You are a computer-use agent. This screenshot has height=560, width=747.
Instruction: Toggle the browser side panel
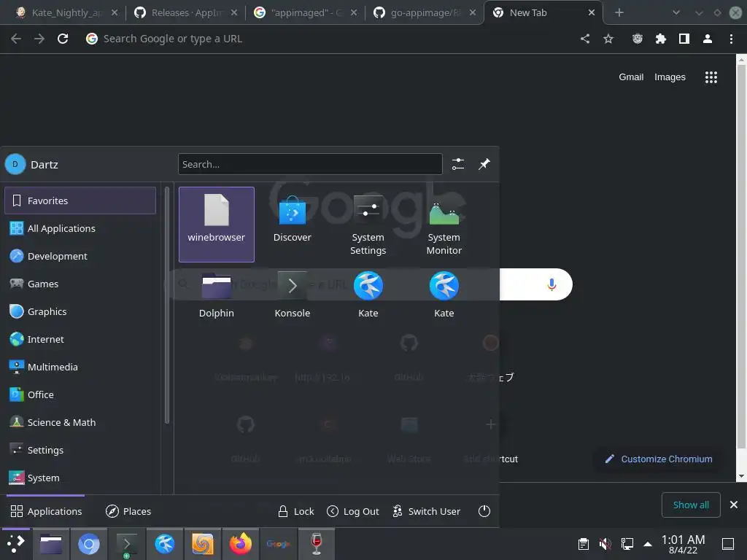[x=684, y=39]
